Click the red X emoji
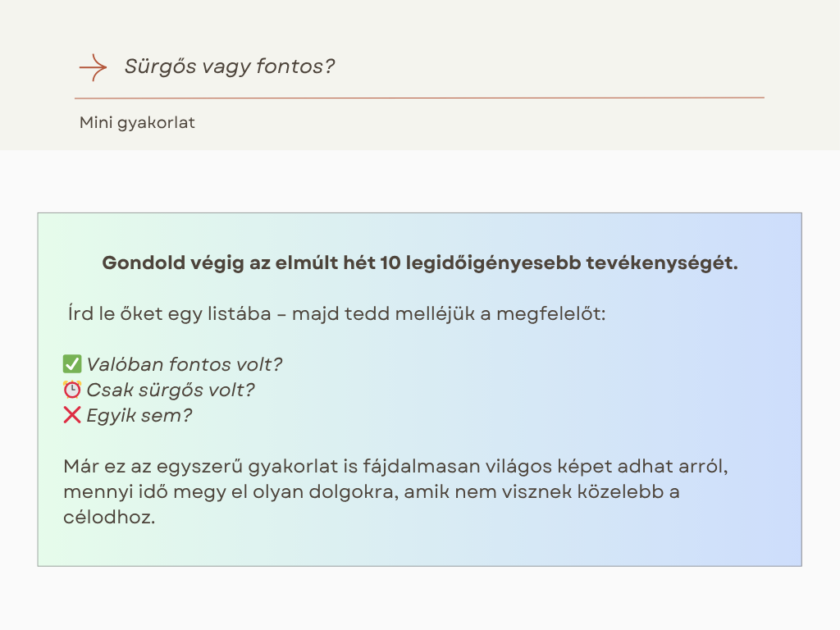The width and height of the screenshot is (840, 630). (x=72, y=415)
